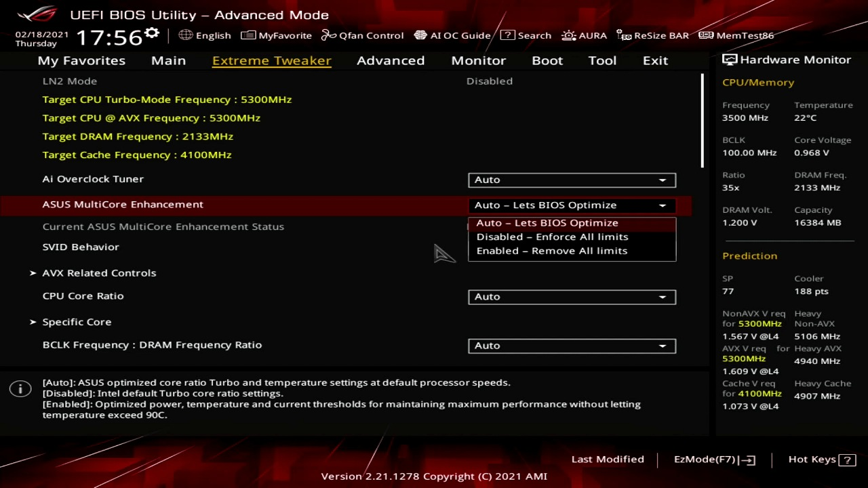This screenshot has width=868, height=488.
Task: Click the English language globe icon
Action: point(186,35)
